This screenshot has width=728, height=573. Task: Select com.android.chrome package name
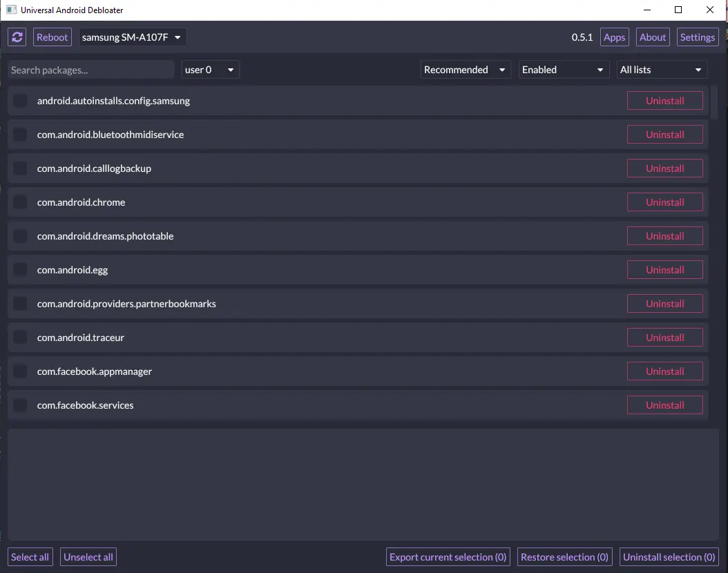(82, 202)
